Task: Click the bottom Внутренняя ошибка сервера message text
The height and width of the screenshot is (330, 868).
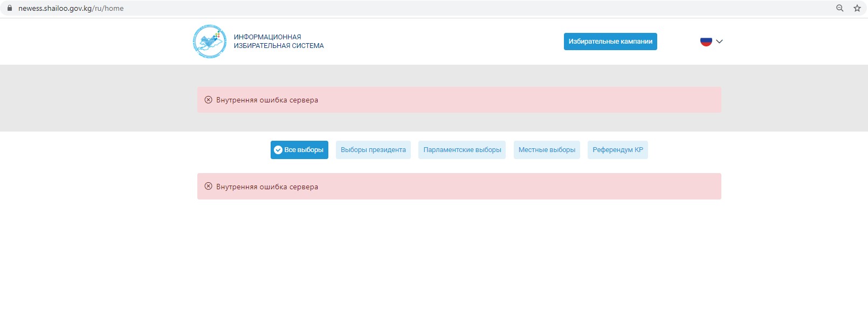Action: click(x=267, y=187)
